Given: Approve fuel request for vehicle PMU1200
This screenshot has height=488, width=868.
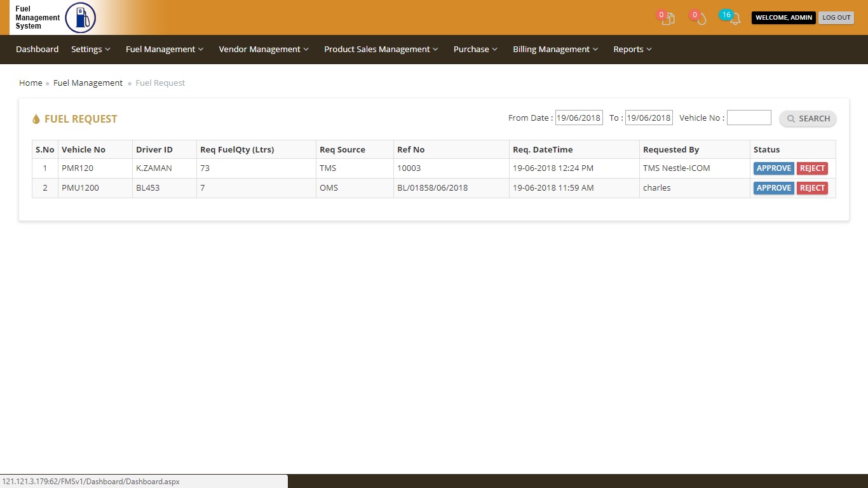Looking at the screenshot, I should coord(773,188).
